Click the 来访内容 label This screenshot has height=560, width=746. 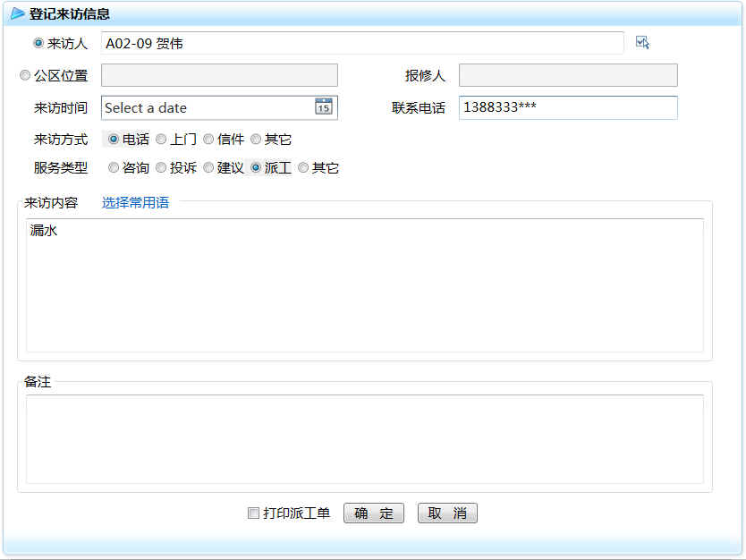51,203
